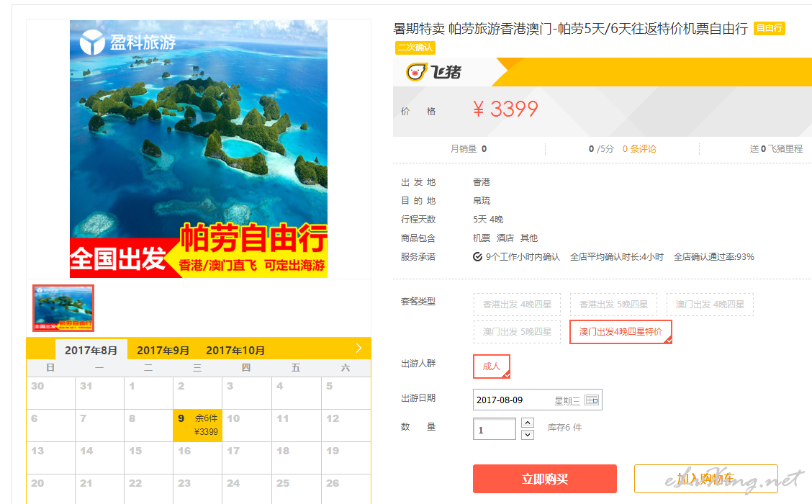Select package 澳门出发 5晚四星
Screen dimensions: 812x504
pyautogui.click(x=517, y=331)
